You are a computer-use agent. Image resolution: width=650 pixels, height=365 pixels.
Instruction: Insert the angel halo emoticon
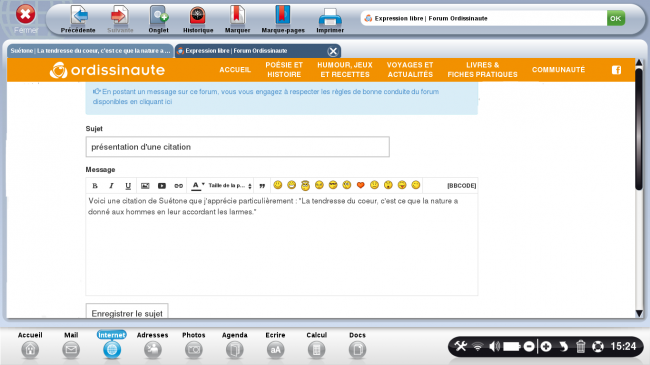pos(306,185)
